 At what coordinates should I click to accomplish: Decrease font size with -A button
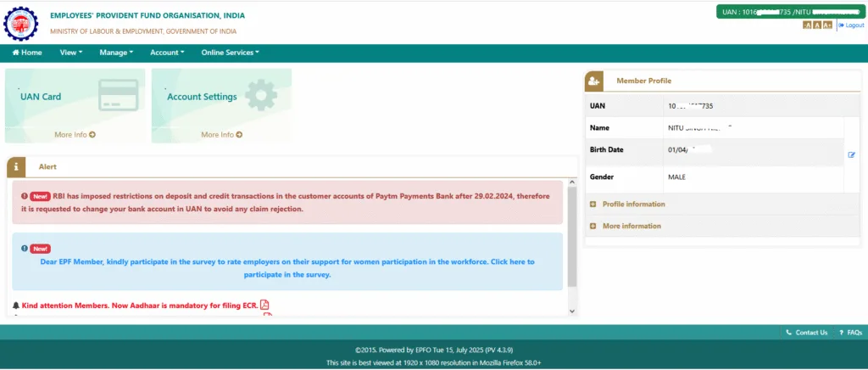pos(807,25)
